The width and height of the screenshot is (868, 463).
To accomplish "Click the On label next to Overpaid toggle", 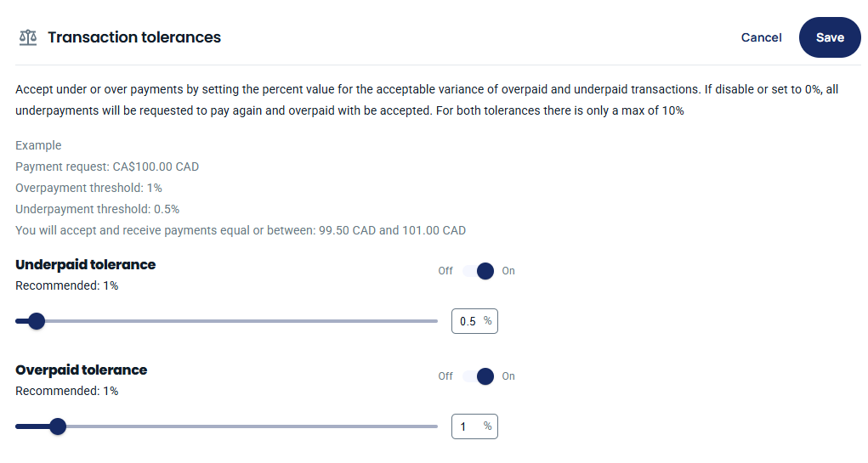I will point(508,376).
